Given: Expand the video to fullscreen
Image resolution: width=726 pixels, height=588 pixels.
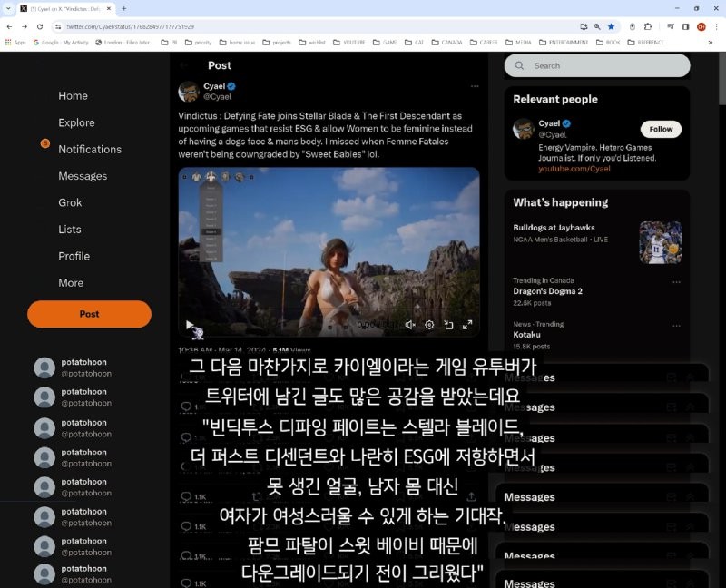Looking at the screenshot, I should click(467, 325).
